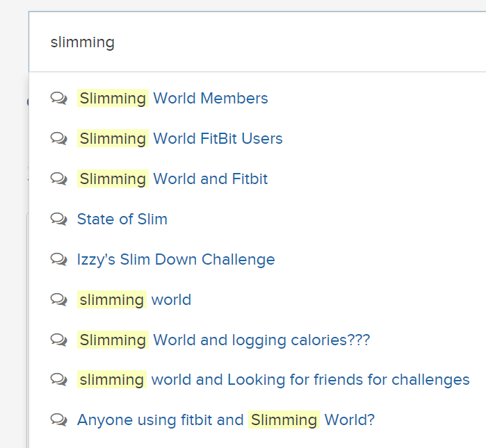This screenshot has width=486, height=448.
Task: Open the lowercase 'slimming world' result
Action: click(134, 299)
